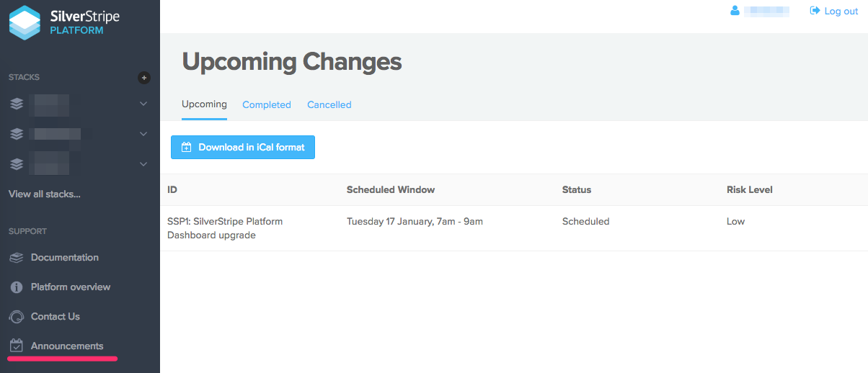Viewport: 868px width, 373px height.
Task: Open the Contact Us link
Action: 56,316
